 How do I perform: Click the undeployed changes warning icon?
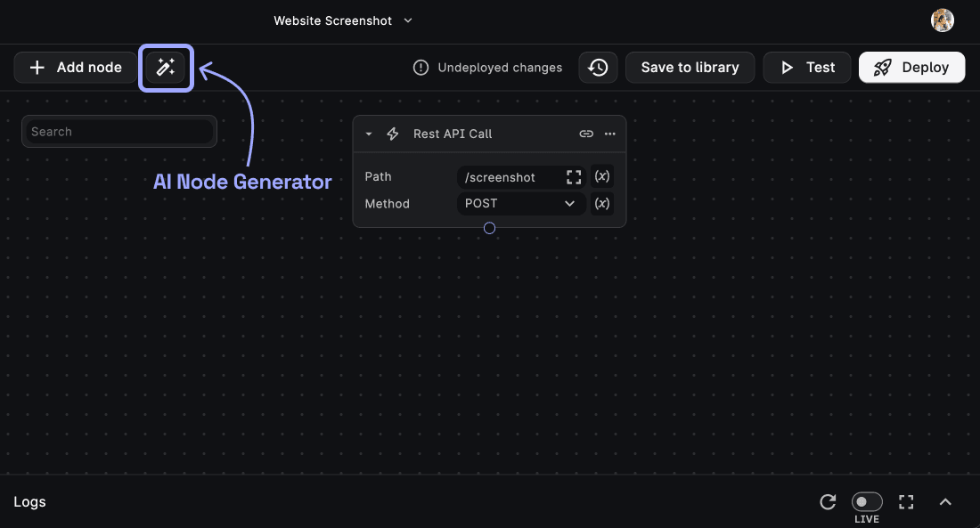tap(421, 67)
